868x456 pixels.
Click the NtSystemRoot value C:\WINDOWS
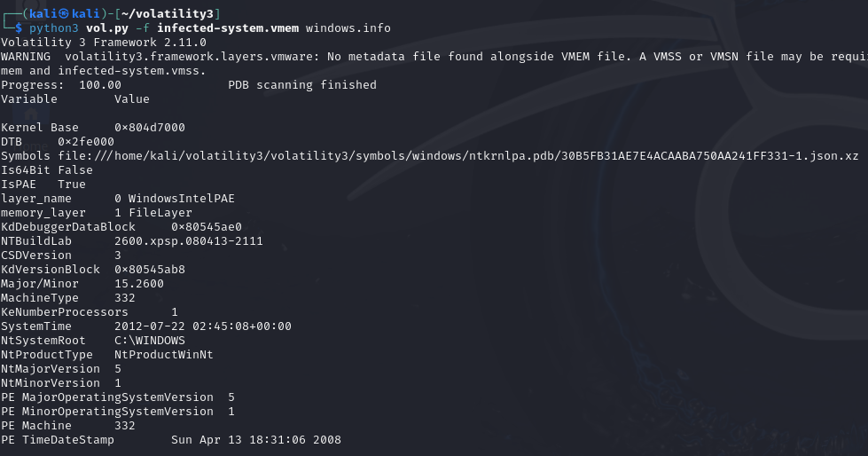point(150,340)
